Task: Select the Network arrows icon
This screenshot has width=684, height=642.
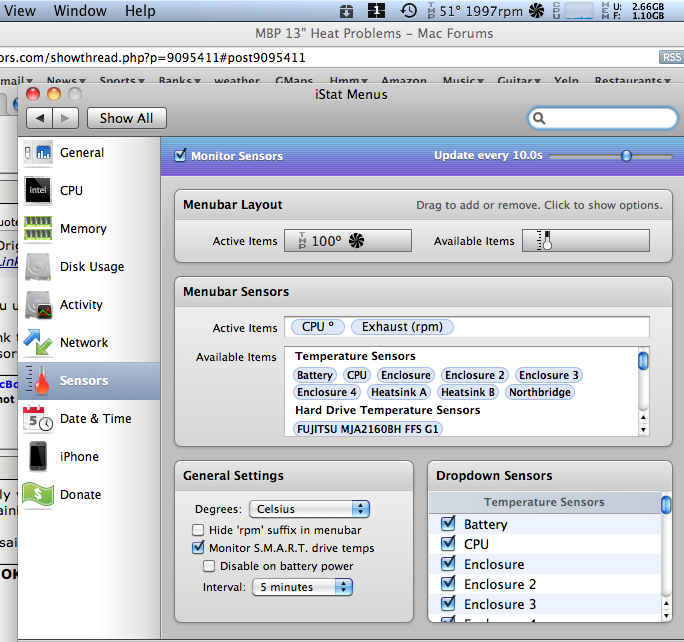Action: (x=38, y=342)
